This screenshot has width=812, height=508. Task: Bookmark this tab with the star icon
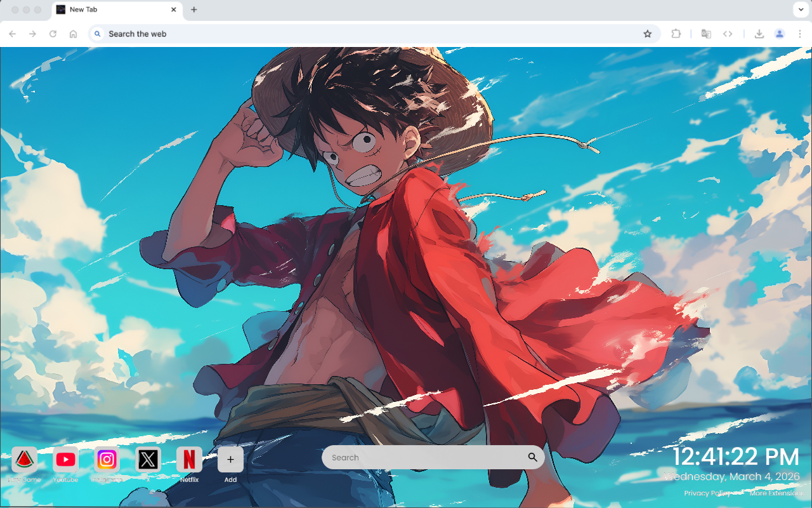tap(648, 34)
